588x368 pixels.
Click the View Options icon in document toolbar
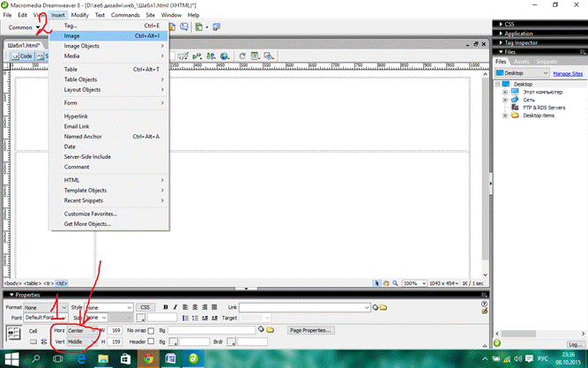pos(256,56)
